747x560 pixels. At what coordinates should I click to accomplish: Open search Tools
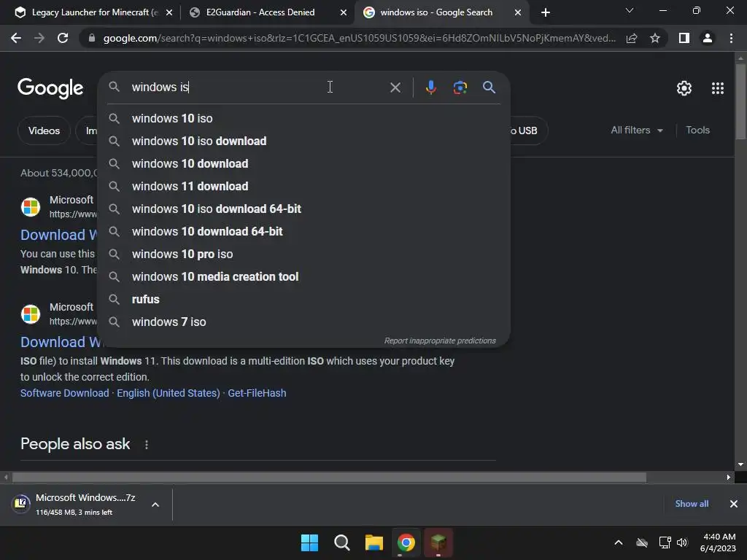tap(697, 130)
